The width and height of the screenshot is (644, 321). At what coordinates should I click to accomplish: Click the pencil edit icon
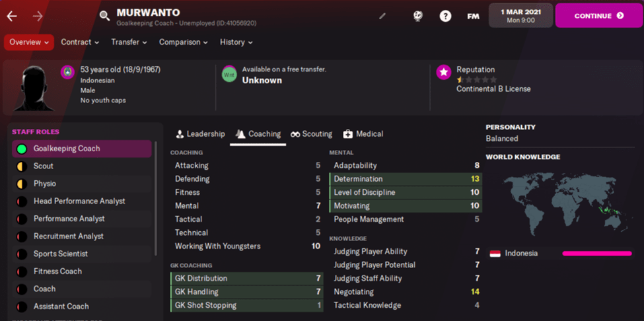click(382, 16)
